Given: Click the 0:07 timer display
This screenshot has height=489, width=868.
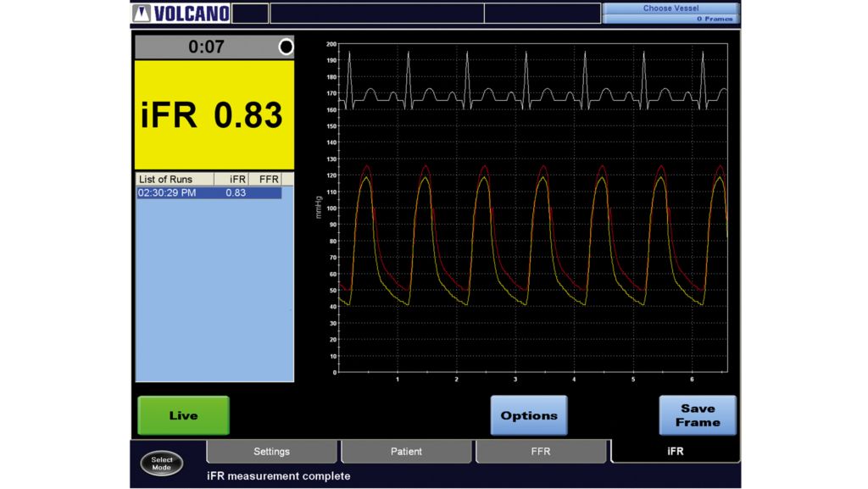Looking at the screenshot, I should 206,47.
